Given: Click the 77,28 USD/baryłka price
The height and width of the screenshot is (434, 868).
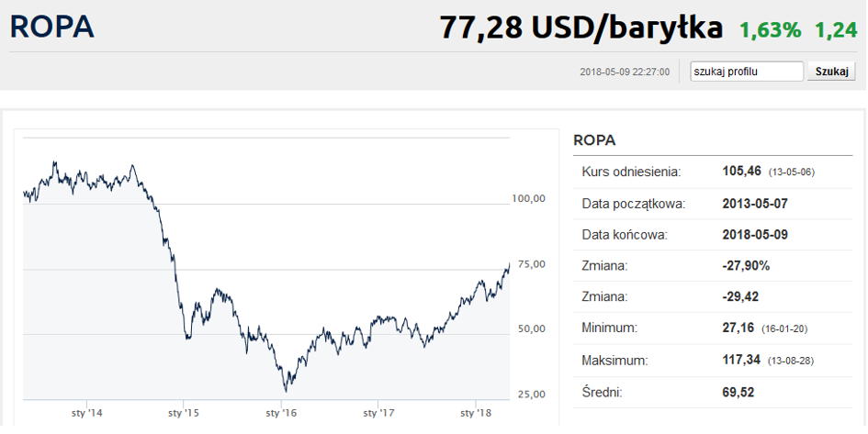Looking at the screenshot, I should tap(581, 28).
